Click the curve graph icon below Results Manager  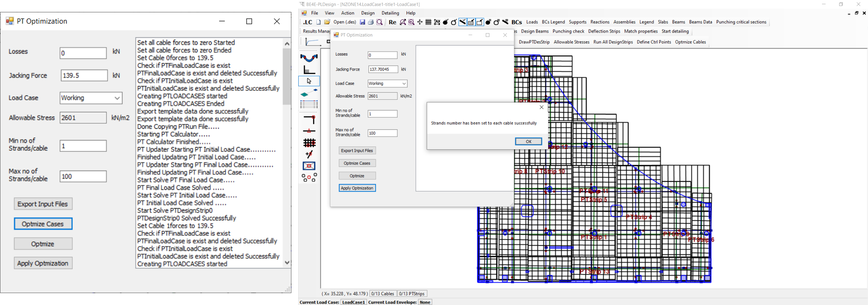(313, 42)
